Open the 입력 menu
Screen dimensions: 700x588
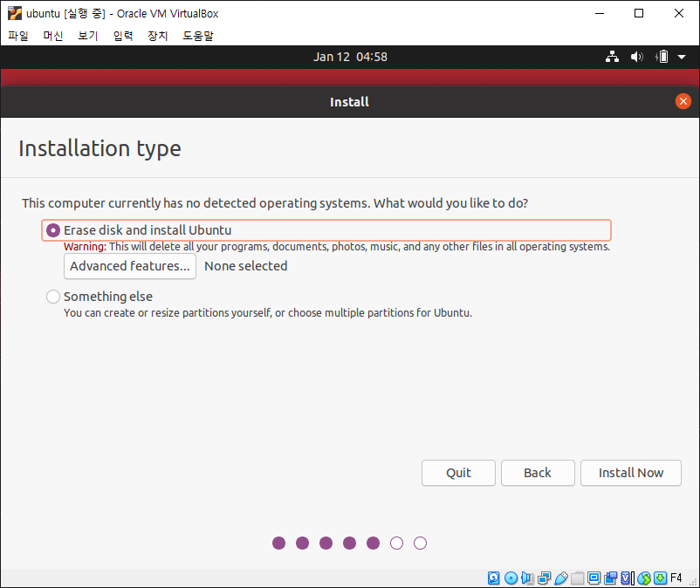coord(123,36)
